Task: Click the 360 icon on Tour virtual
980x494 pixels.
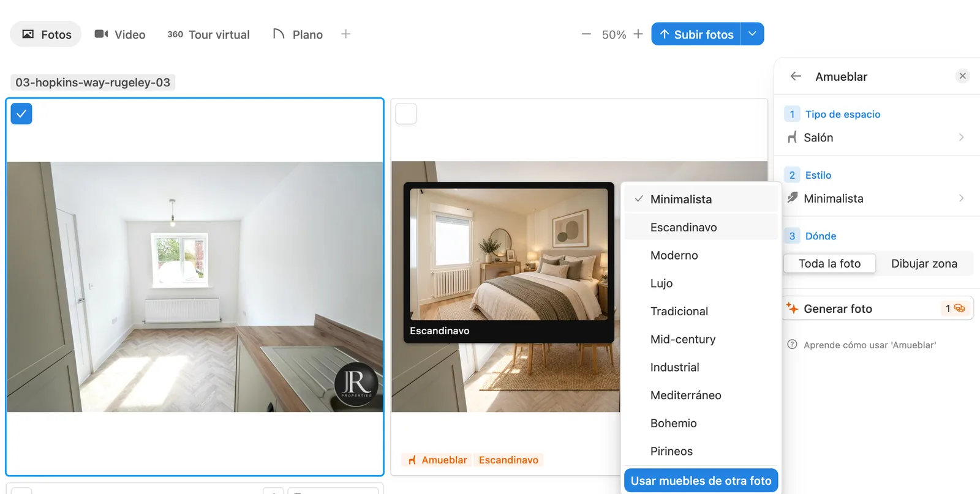Action: [175, 34]
